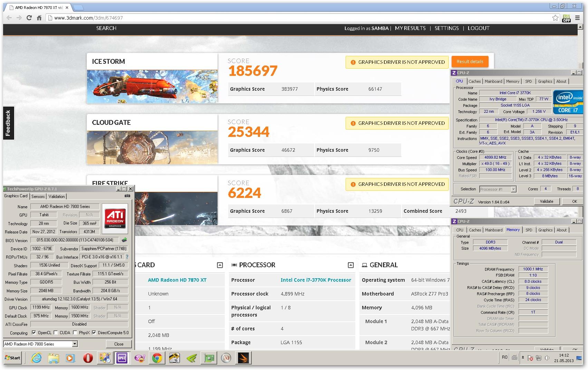Click the orange Result details button
Image resolution: width=588 pixels, height=370 pixels.
click(x=470, y=62)
